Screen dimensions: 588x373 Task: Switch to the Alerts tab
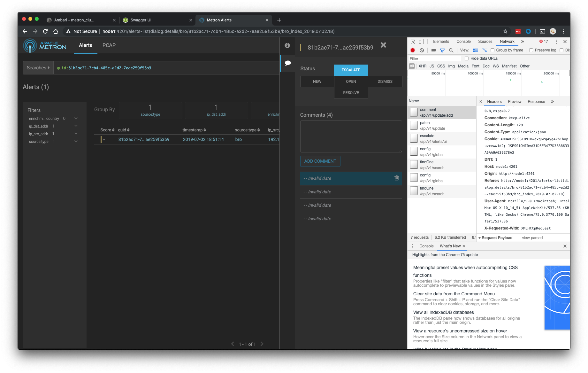pyautogui.click(x=85, y=45)
